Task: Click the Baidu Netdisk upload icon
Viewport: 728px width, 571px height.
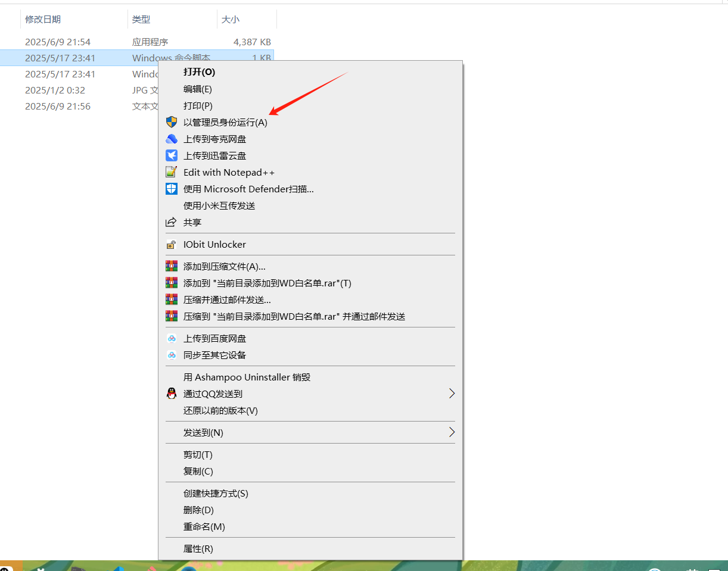Action: [172, 338]
